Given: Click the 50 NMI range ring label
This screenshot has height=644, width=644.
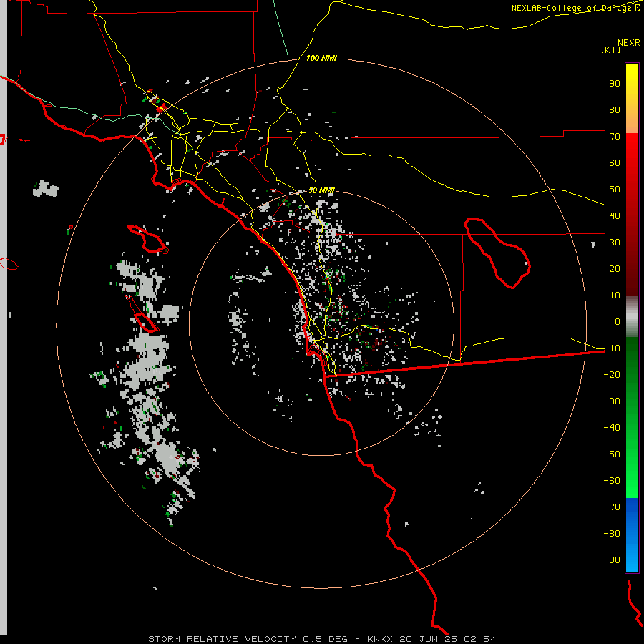Looking at the screenshot, I should point(321,190).
